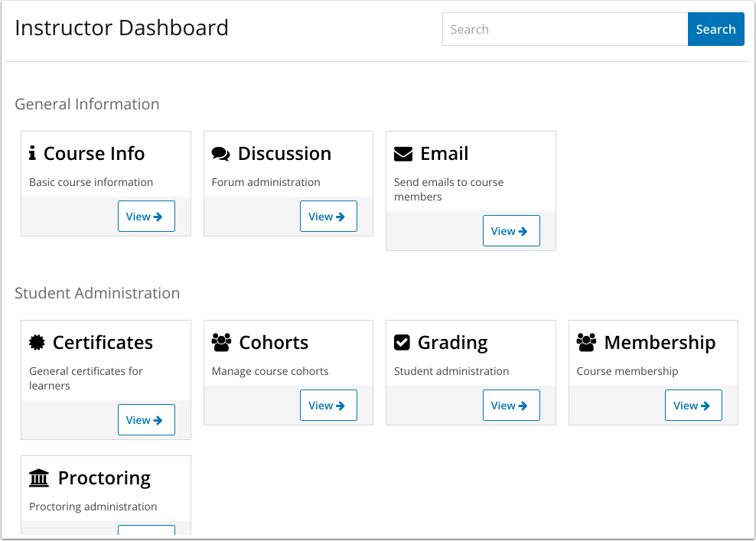Image resolution: width=756 pixels, height=541 pixels.
Task: Open Course Info via its View button
Action: (x=146, y=216)
